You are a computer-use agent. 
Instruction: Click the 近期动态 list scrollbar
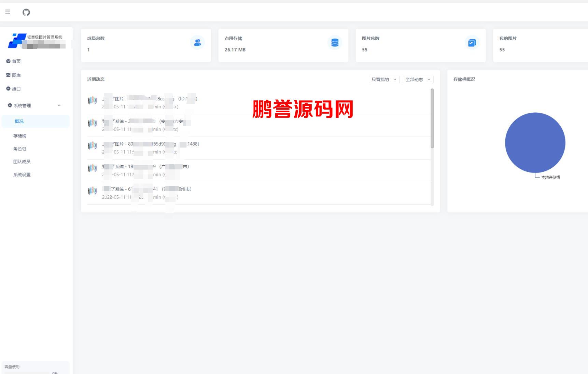pyautogui.click(x=432, y=118)
